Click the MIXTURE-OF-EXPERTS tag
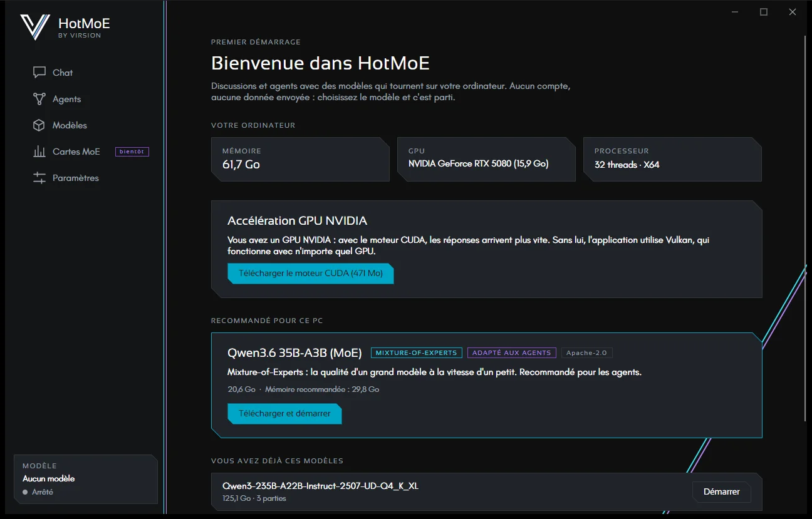This screenshot has height=519, width=812. coord(417,352)
